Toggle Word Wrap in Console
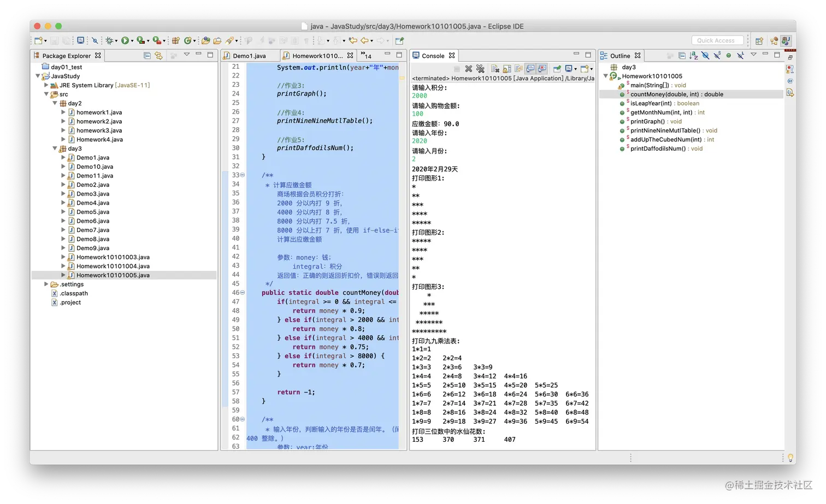The width and height of the screenshot is (826, 504). click(518, 69)
